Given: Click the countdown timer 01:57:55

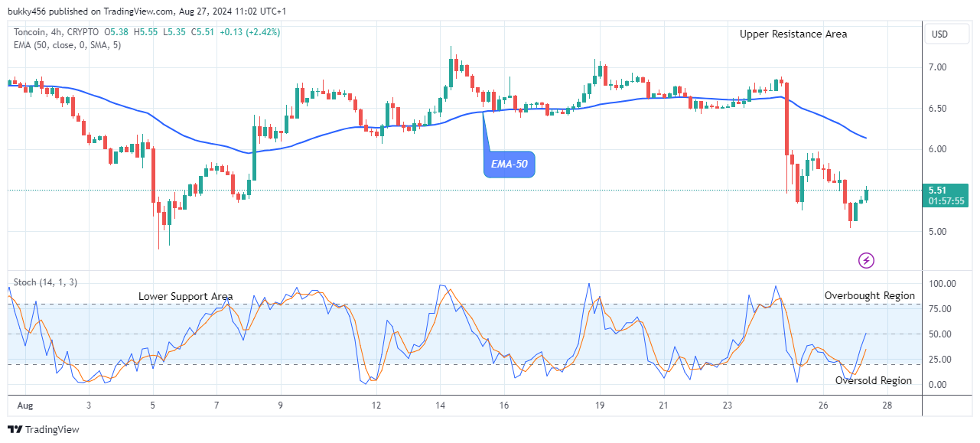Looking at the screenshot, I should pyautogui.click(x=946, y=202).
